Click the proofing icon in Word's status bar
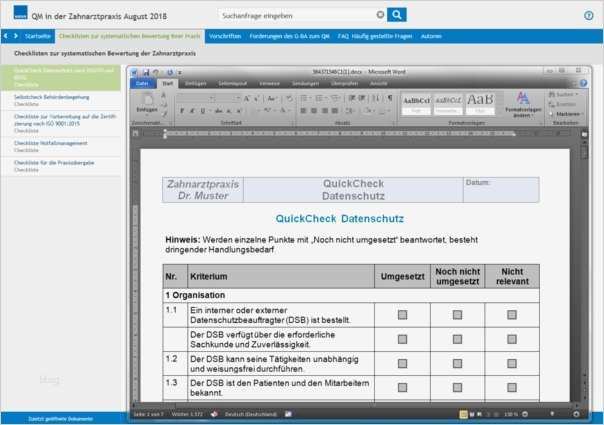Image resolution: width=604 pixels, height=425 pixels. coord(214,414)
